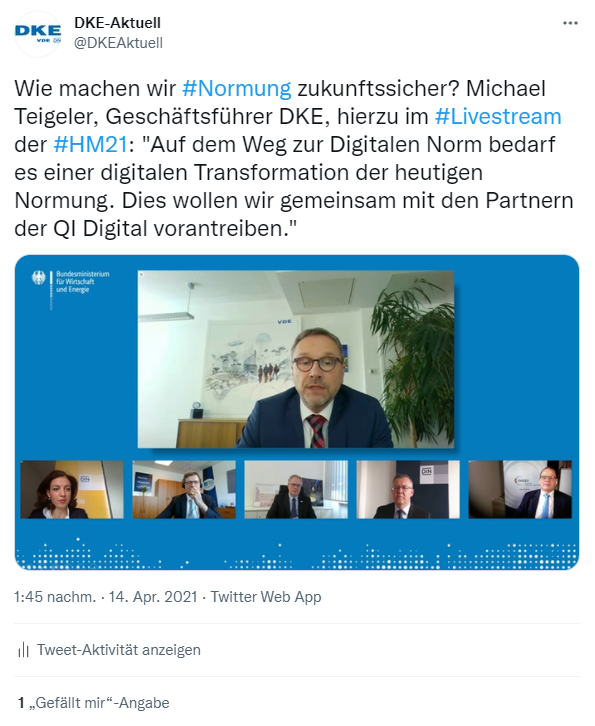Click the main speaker video frame
Viewport: 595px width, 726px height.
coord(296,359)
